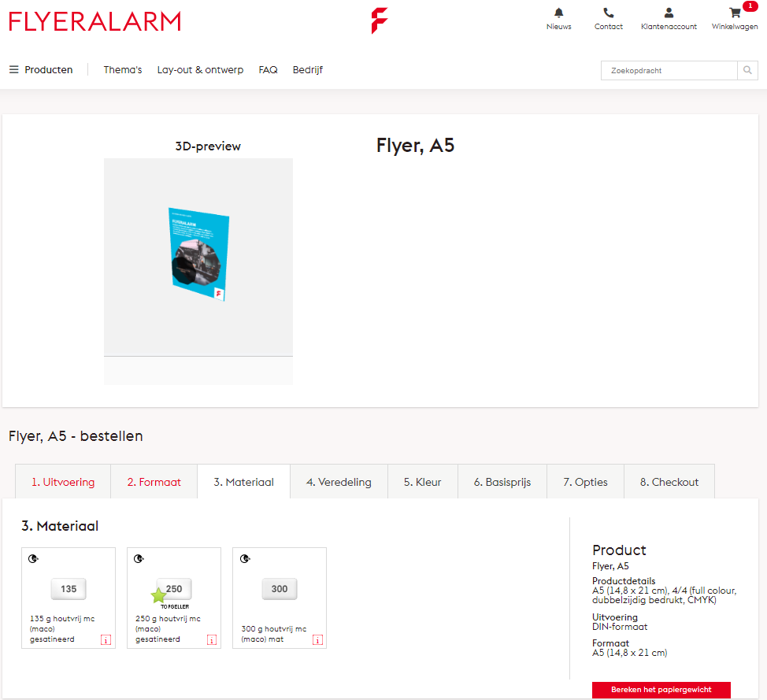Select the 135 g material option
Image resolution: width=767 pixels, height=700 pixels.
(69, 590)
